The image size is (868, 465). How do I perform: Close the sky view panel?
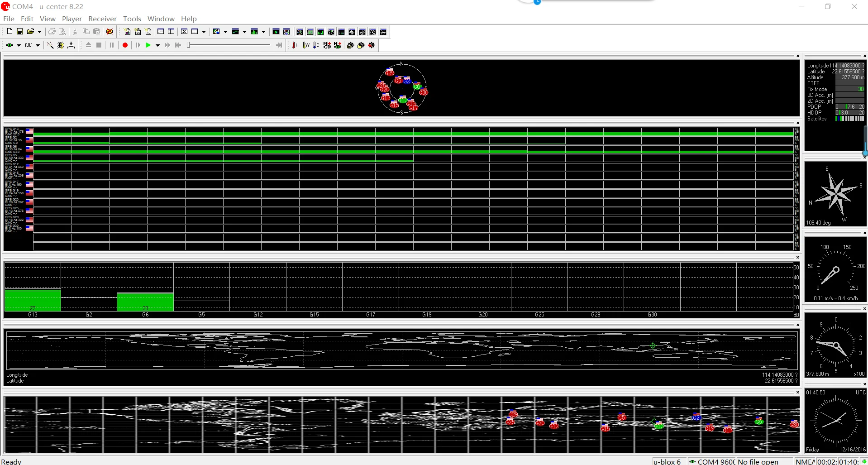(x=797, y=56)
